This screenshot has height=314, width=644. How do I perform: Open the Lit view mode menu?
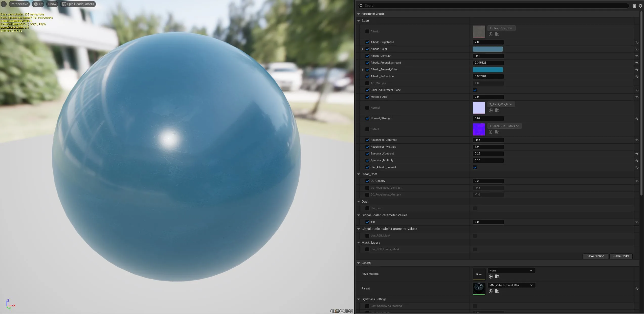click(38, 4)
